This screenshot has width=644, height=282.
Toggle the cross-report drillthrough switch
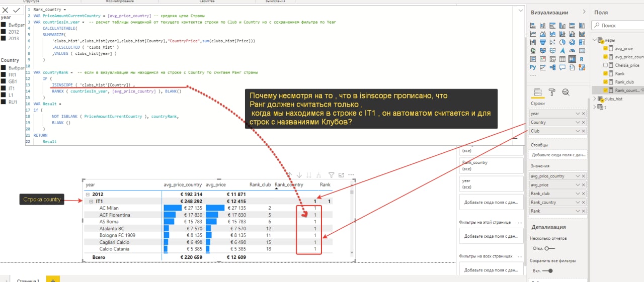(549, 248)
